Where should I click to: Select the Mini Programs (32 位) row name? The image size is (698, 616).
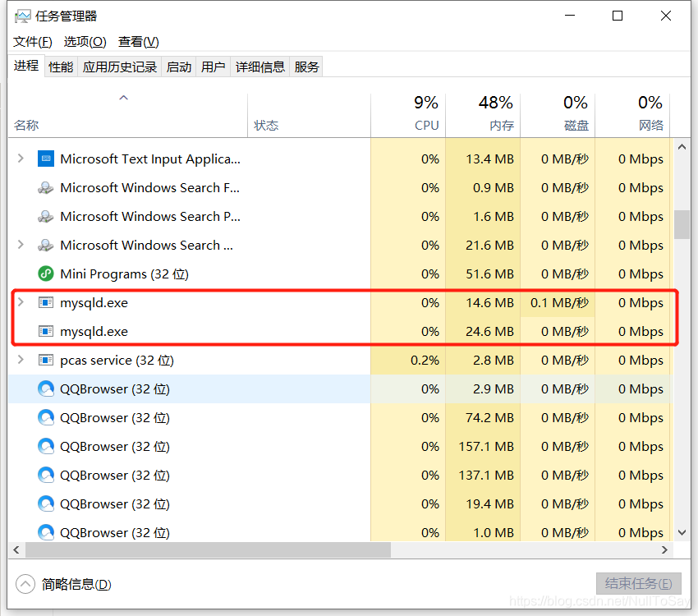pos(124,274)
